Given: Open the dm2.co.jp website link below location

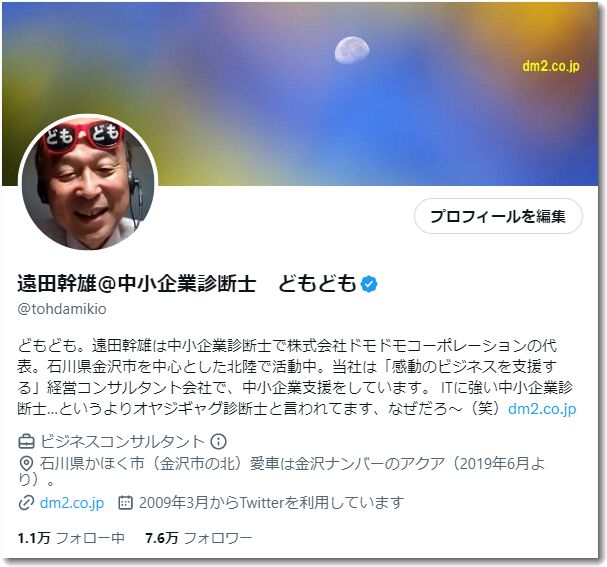Looking at the screenshot, I should pos(72,503).
